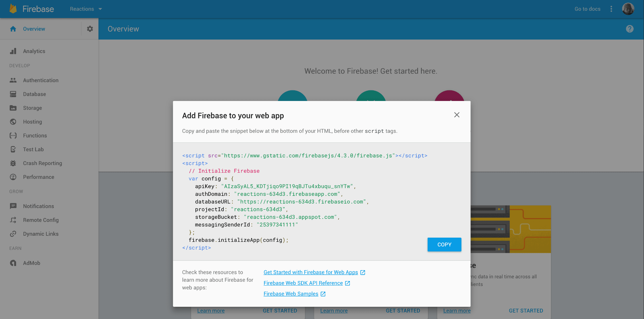
Task: Click the Test Lab checklist icon
Action: coord(13,150)
